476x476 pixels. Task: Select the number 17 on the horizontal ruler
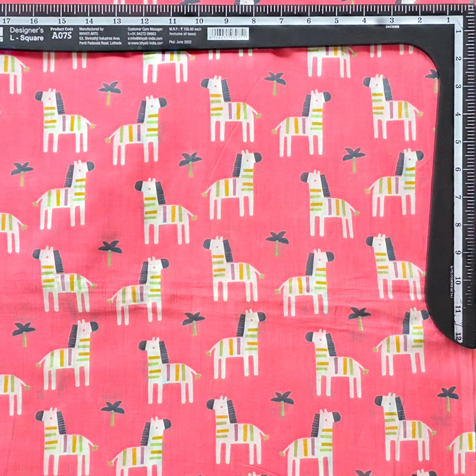click(x=7, y=21)
